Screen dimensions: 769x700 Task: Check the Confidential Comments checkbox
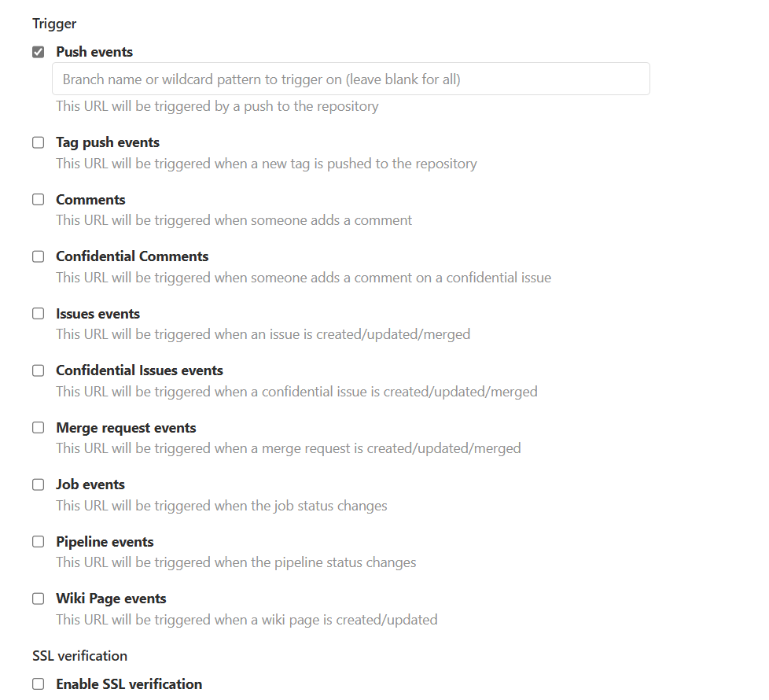pyautogui.click(x=38, y=256)
